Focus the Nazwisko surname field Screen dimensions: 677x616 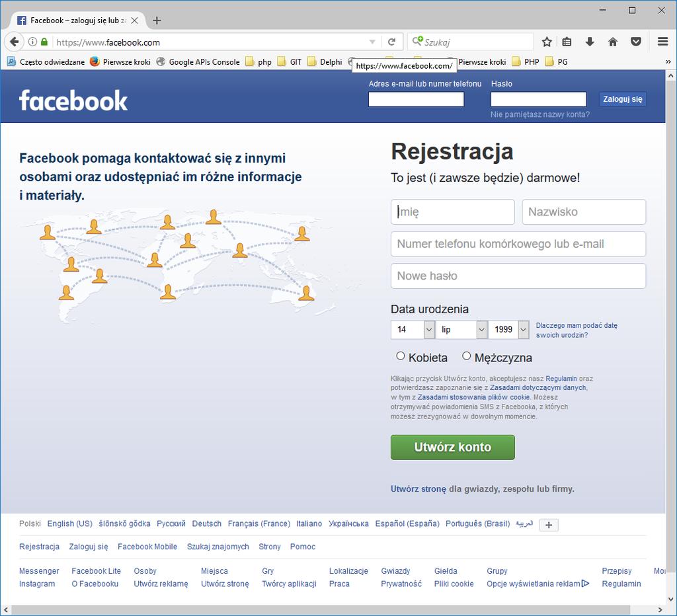point(584,212)
